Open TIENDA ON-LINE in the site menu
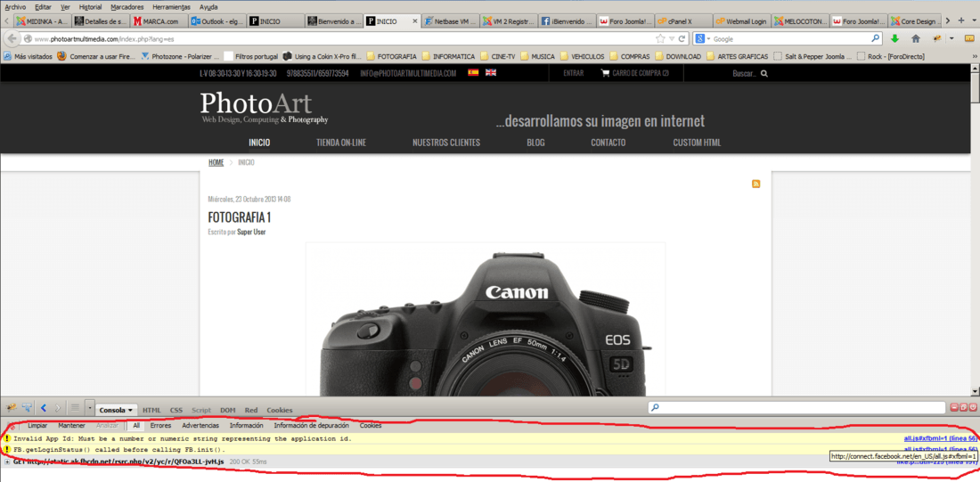The height and width of the screenshot is (482, 980). (341, 143)
